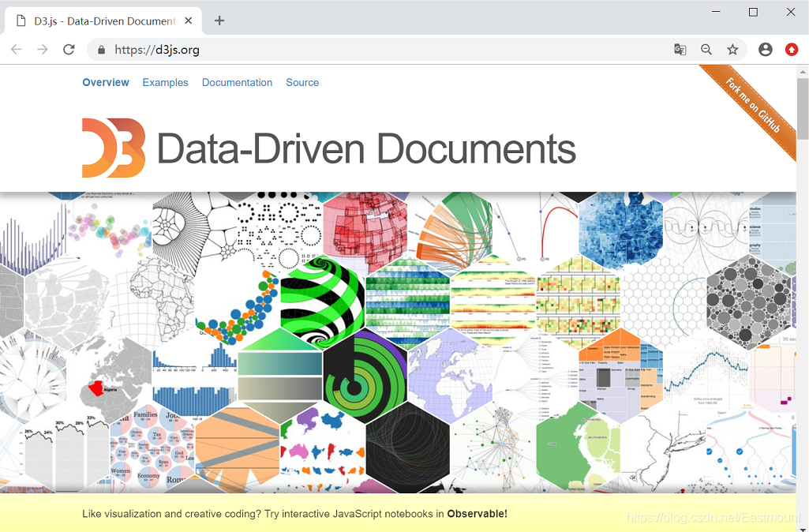Open zoom controls magnifier in address bar
This screenshot has width=809, height=532.
[x=706, y=50]
